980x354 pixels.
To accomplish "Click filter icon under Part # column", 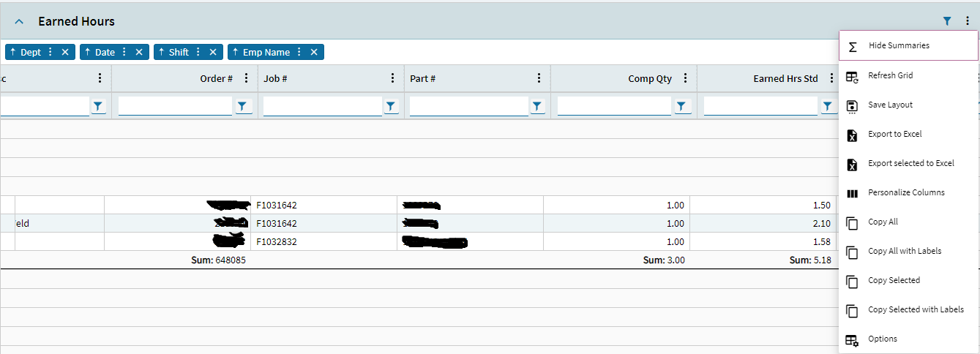I will pyautogui.click(x=537, y=107).
